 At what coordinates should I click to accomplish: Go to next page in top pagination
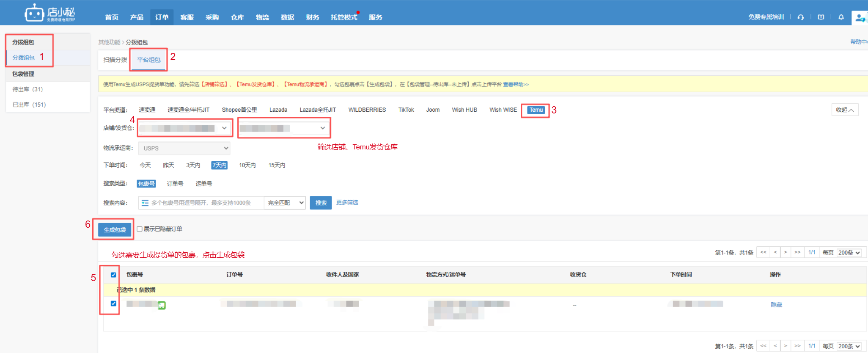point(786,252)
